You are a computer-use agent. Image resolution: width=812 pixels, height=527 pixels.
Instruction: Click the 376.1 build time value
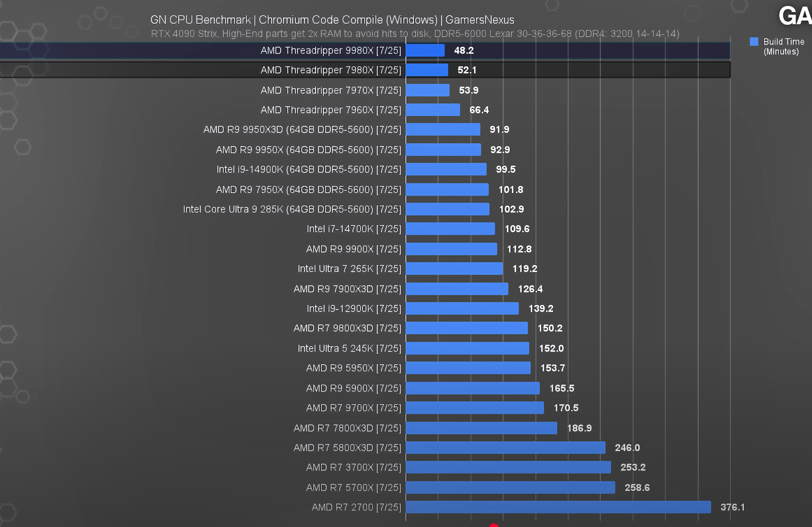[733, 507]
